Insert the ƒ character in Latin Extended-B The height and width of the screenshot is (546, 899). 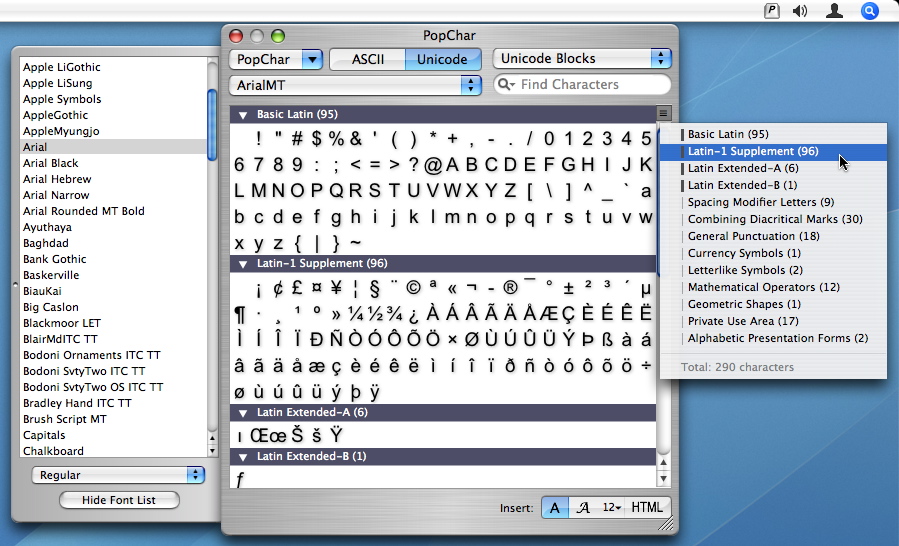coord(240,479)
